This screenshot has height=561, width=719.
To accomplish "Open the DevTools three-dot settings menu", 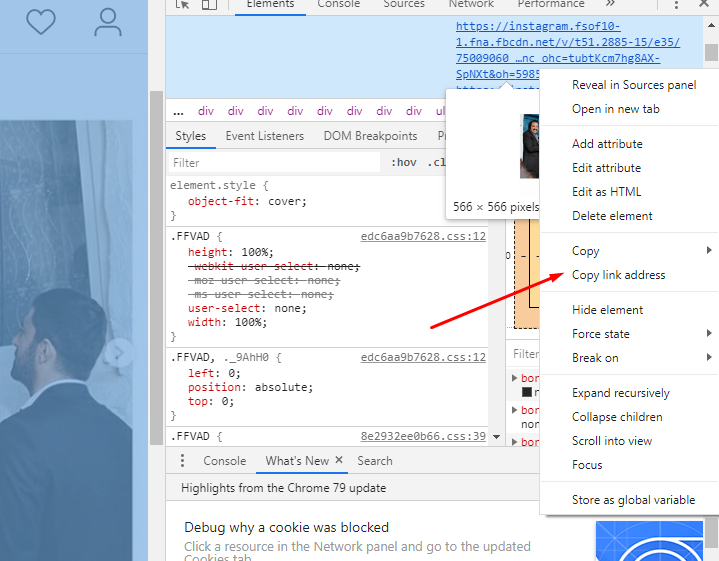I will pyautogui.click(x=676, y=5).
